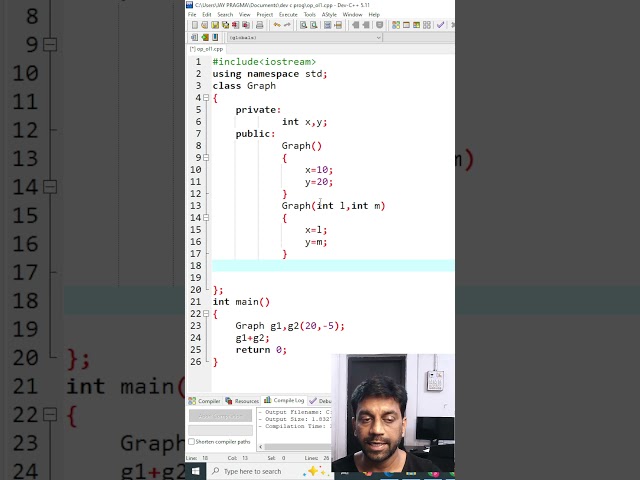The height and width of the screenshot is (480, 640).
Task: Collapse the fold marker at line 14
Action: tap(206, 218)
